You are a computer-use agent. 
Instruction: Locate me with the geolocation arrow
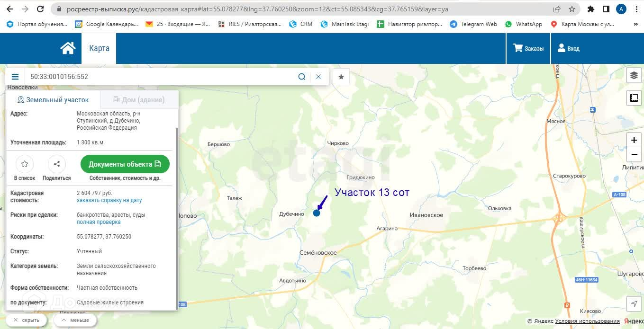click(x=634, y=303)
